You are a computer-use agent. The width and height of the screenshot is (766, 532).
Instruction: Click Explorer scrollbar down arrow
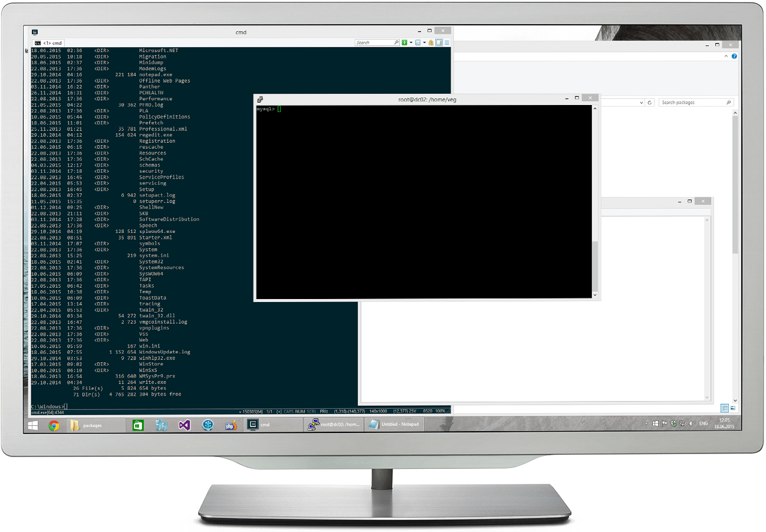click(735, 399)
